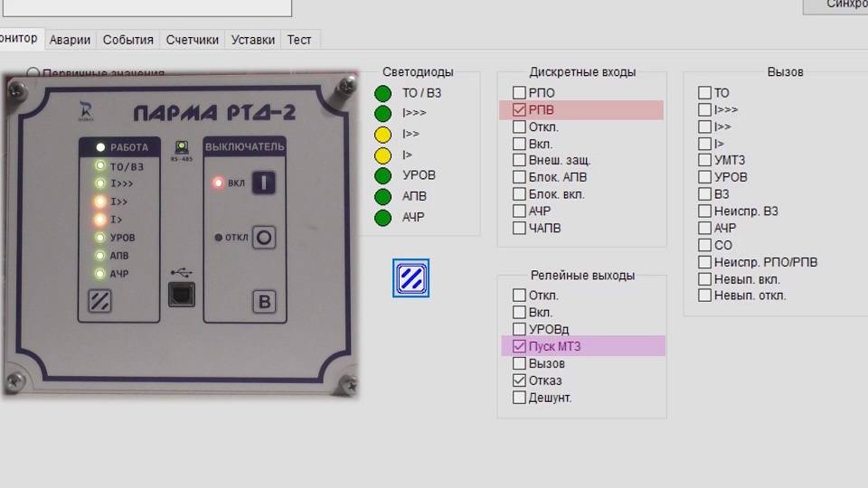The width and height of the screenshot is (868, 488).
Task: Switch to the События tab
Action: (127, 40)
